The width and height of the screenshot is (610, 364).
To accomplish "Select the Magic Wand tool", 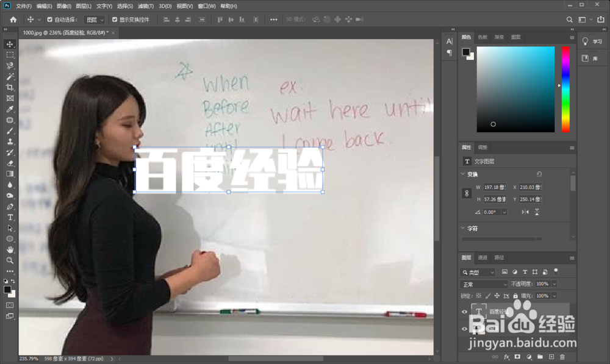I will [10, 77].
